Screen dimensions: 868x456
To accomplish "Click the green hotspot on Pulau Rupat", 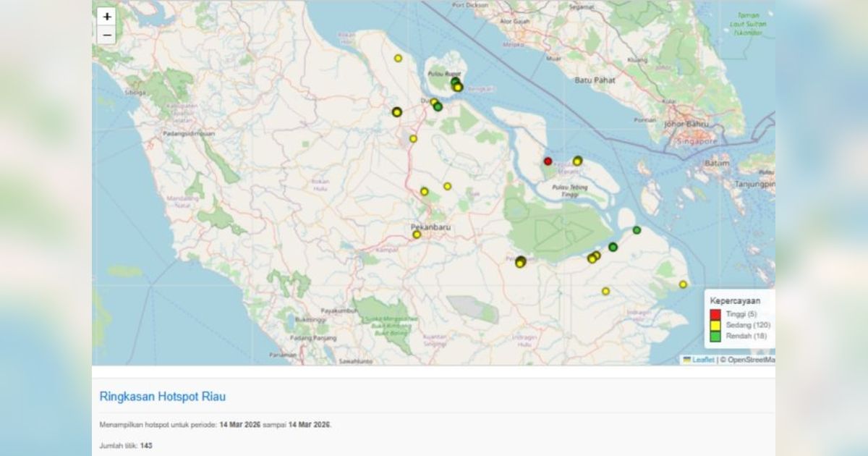I will (x=455, y=83).
